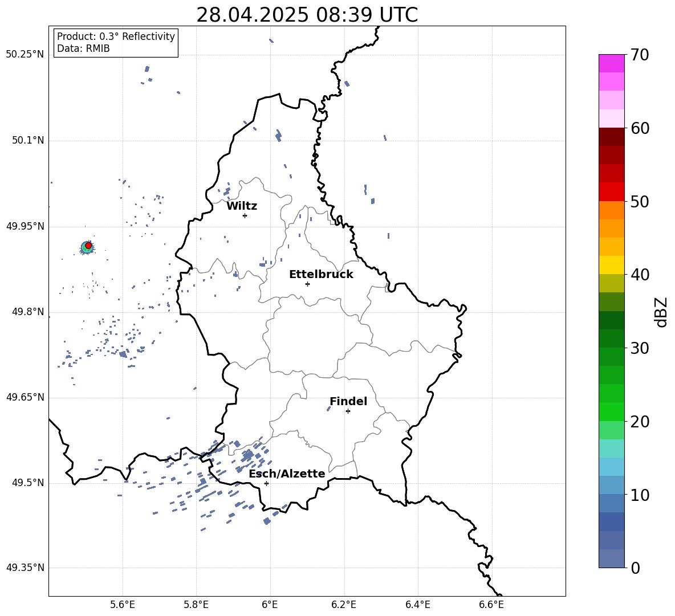Viewport: 675px width, 616px height.
Task: Click the 49.65°N latitude label
Action: tap(25, 397)
